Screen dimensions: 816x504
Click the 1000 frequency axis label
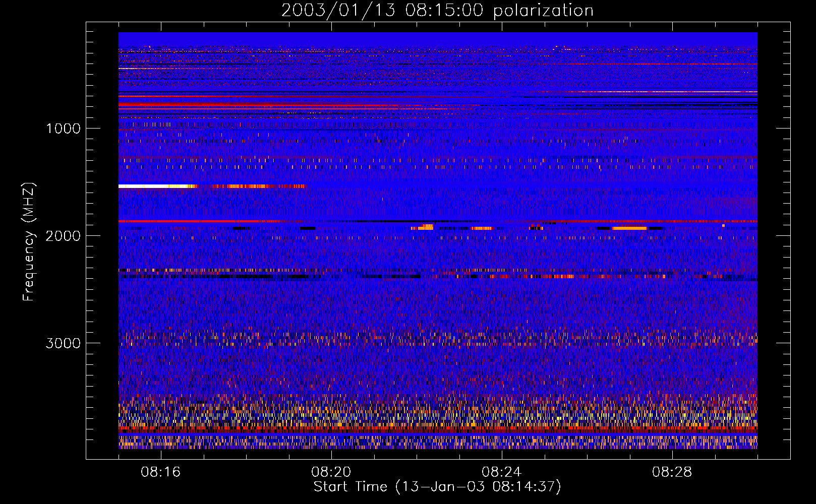tap(63, 129)
